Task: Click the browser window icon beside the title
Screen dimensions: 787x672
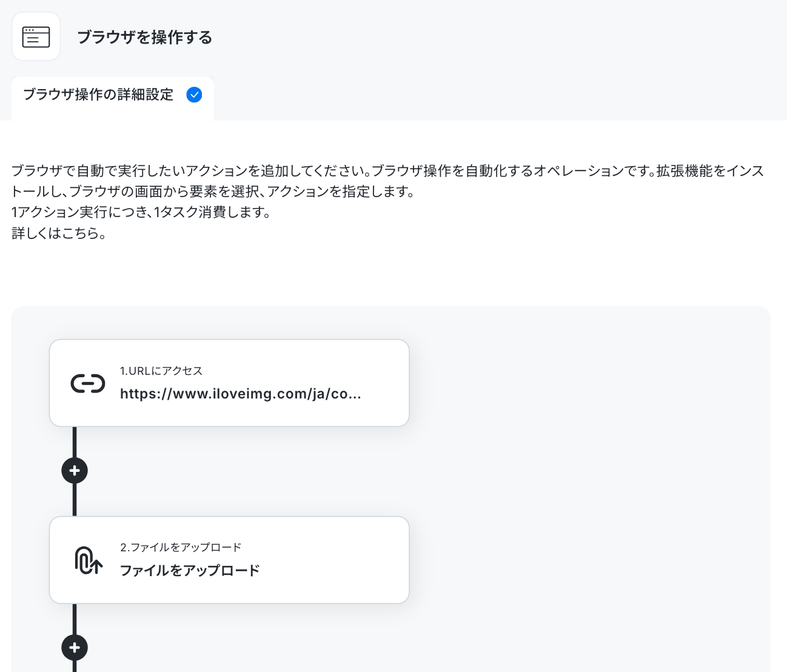Action: (36, 37)
